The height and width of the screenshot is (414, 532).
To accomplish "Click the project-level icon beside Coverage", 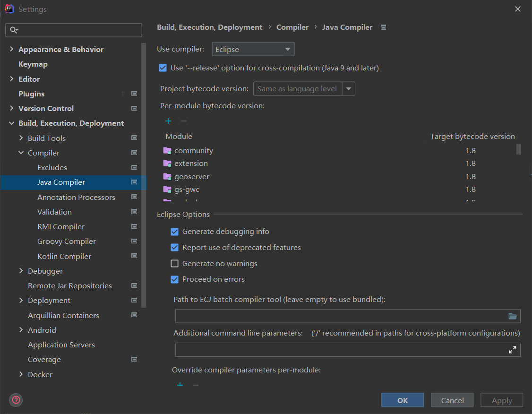I will (x=134, y=359).
